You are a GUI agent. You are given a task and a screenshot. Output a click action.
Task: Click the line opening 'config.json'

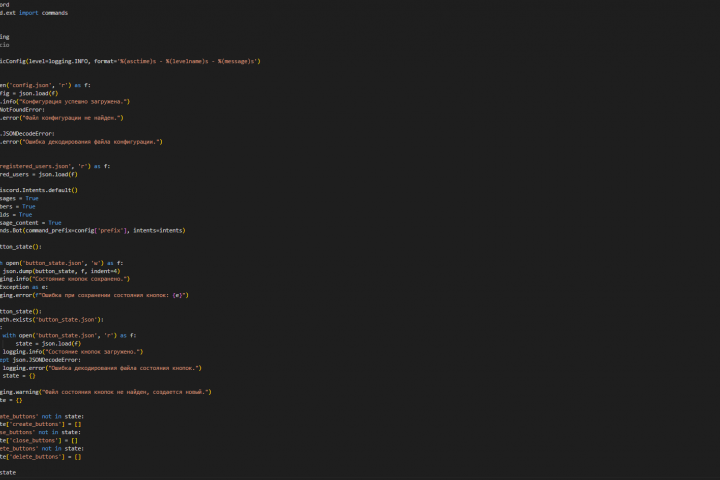pos(45,85)
